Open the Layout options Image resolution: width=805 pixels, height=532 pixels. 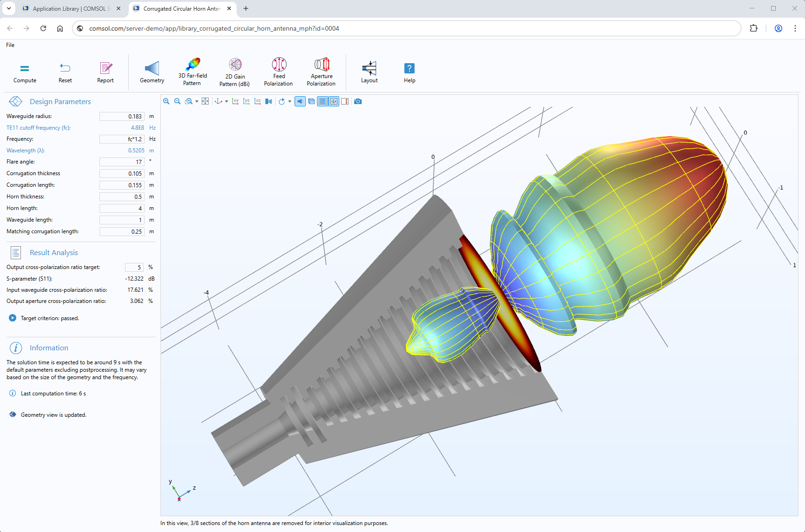point(369,72)
